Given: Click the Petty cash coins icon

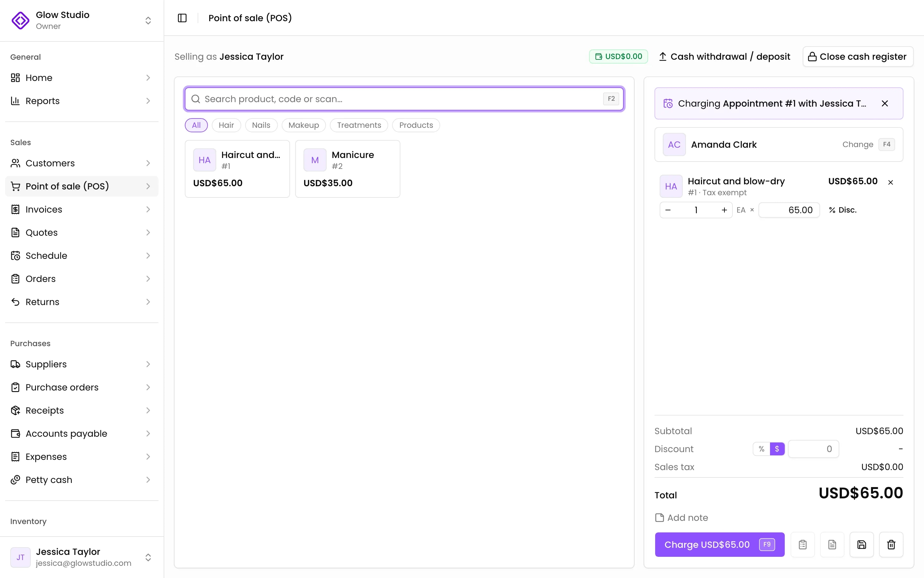Looking at the screenshot, I should click(15, 480).
